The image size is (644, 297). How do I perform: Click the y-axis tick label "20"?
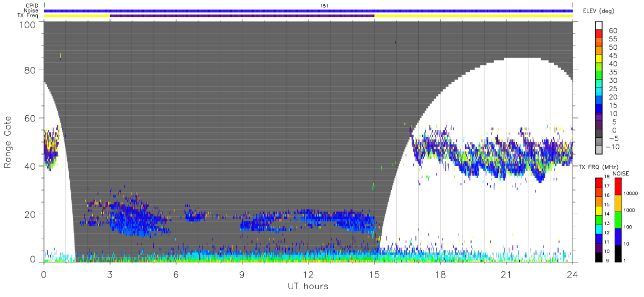coord(30,214)
